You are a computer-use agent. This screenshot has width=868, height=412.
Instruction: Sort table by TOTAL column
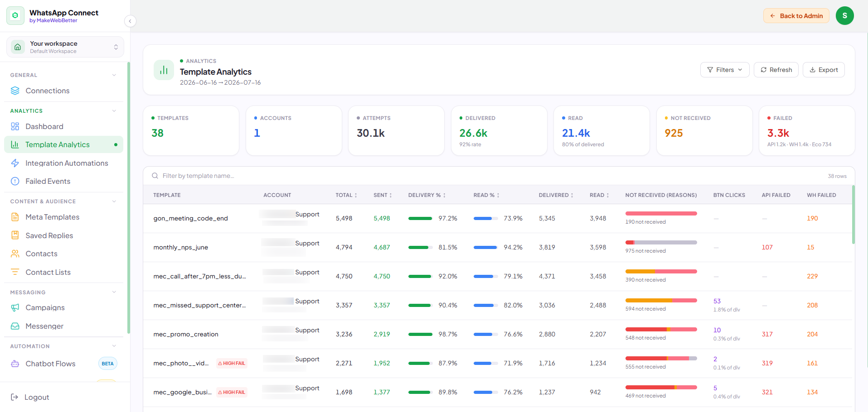point(346,195)
